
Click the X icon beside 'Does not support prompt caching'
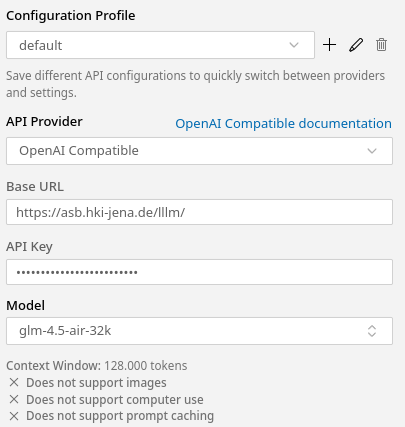[14, 416]
